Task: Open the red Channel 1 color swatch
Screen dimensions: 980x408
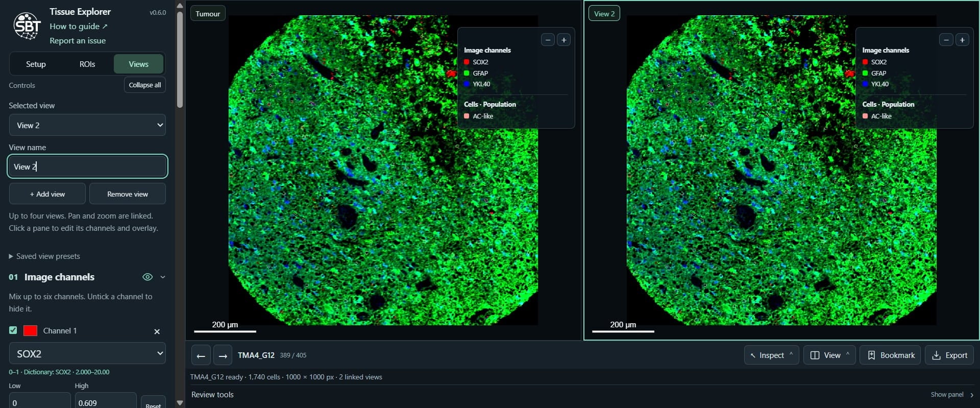Action: [x=31, y=330]
